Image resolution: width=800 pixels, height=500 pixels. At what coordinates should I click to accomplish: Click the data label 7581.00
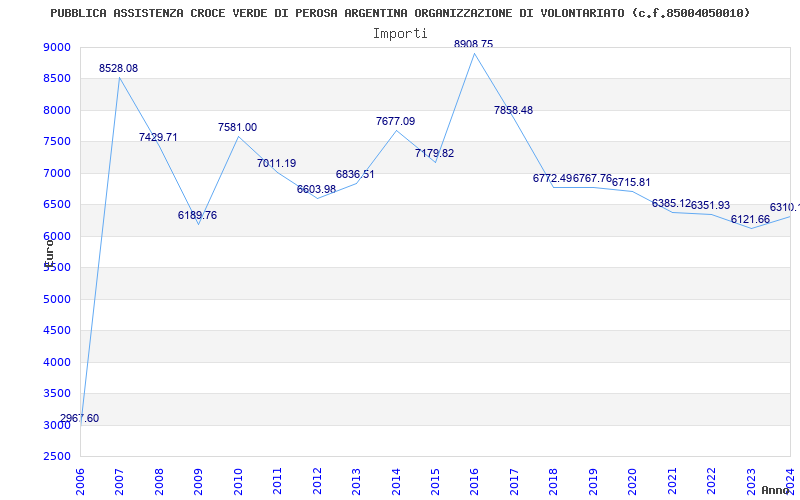coord(237,128)
